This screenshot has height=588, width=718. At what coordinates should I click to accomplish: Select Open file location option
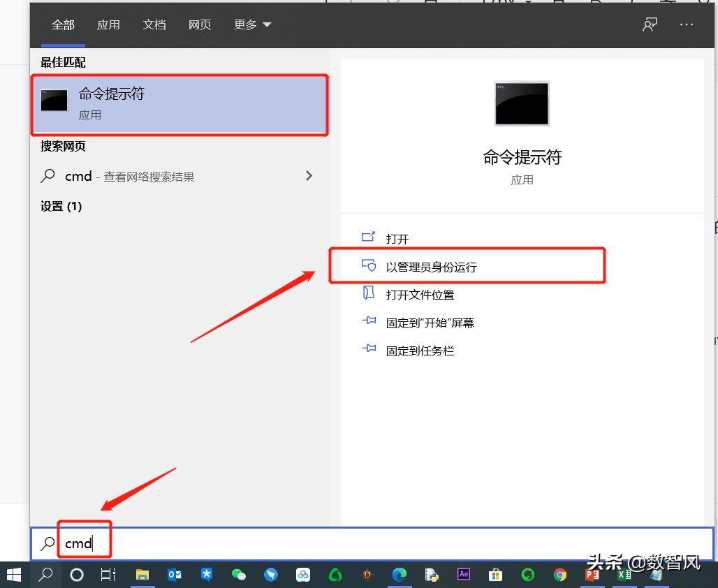(x=420, y=295)
